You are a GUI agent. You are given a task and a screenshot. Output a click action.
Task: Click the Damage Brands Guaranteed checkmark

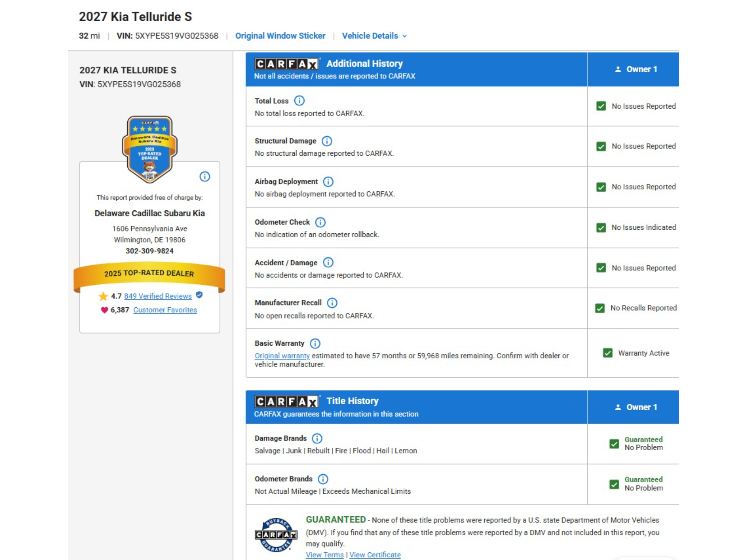pos(614,444)
